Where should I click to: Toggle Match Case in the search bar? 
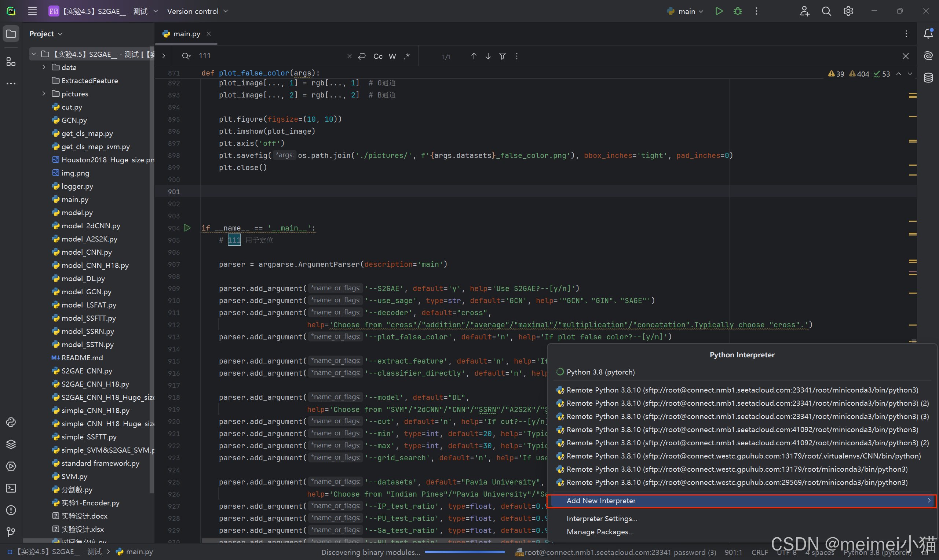click(x=377, y=56)
